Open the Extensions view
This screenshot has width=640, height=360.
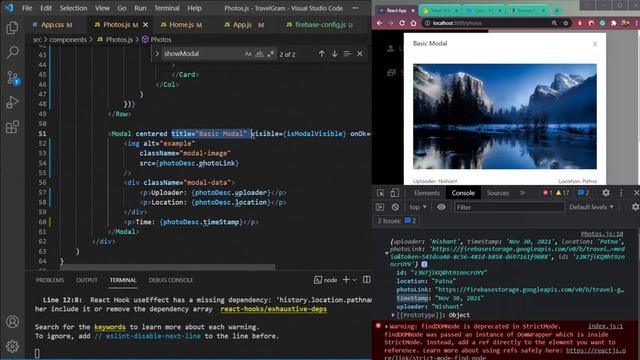point(12,127)
